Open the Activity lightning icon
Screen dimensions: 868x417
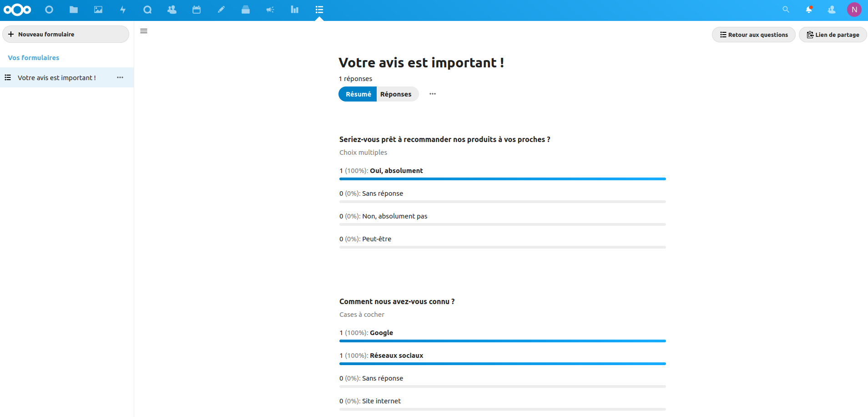(123, 10)
